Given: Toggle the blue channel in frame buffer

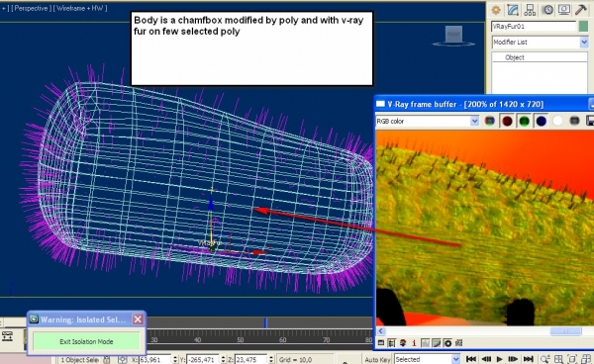Looking at the screenshot, I should [541, 121].
